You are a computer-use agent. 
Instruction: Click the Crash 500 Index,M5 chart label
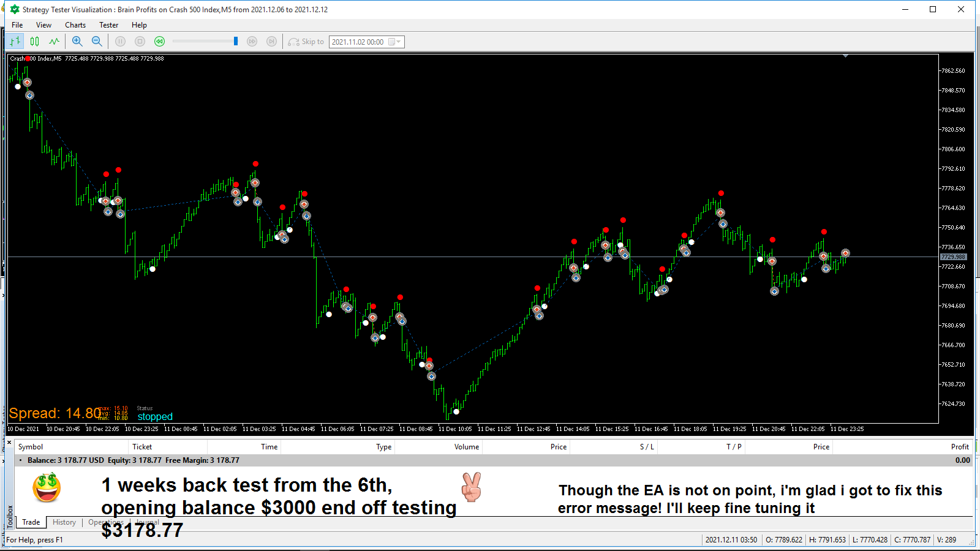coord(36,59)
